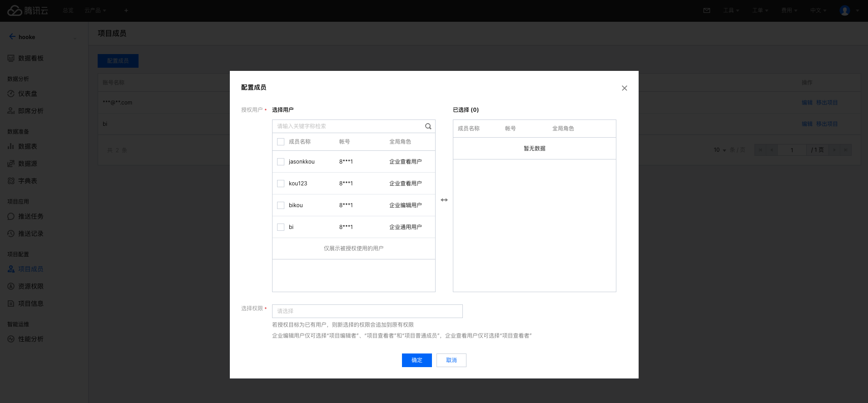
Task: Go to last page of the table
Action: pyautogui.click(x=846, y=150)
